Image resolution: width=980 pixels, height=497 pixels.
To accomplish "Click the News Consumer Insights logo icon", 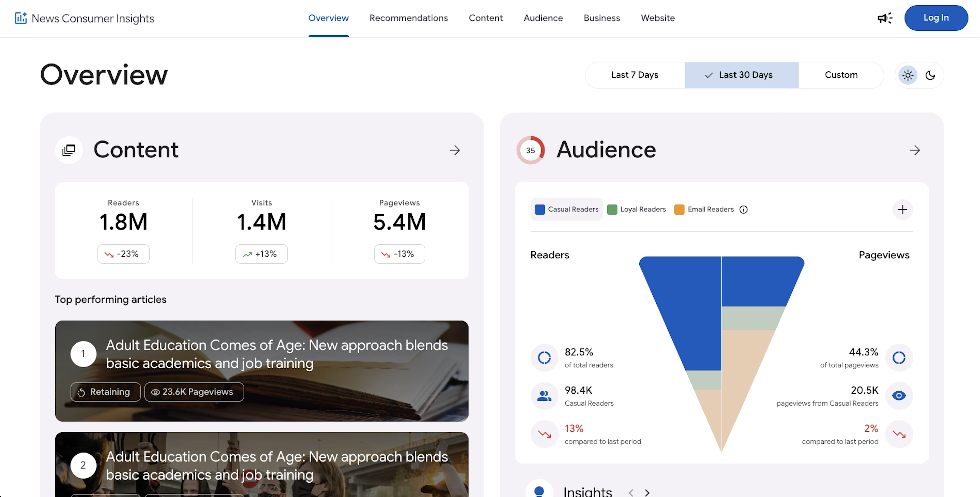I will [x=21, y=18].
